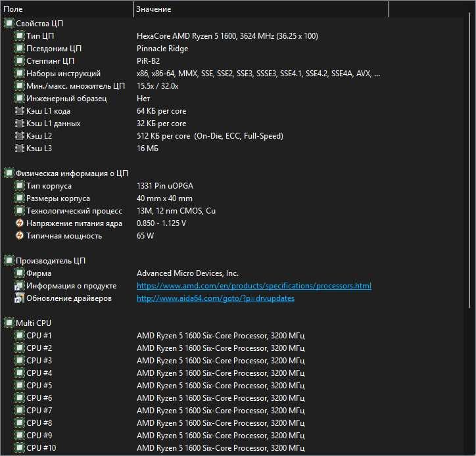Select the CPU #4 row label
The width and height of the screenshot is (476, 456).
pyautogui.click(x=39, y=373)
